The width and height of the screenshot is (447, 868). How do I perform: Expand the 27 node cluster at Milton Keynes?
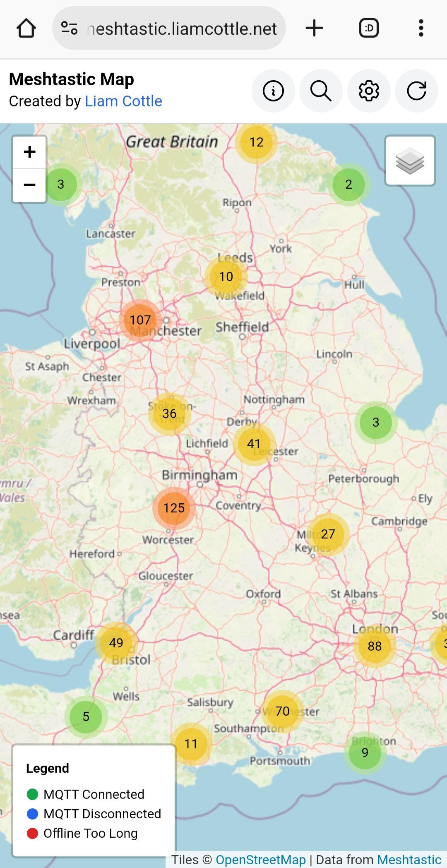coord(328,534)
